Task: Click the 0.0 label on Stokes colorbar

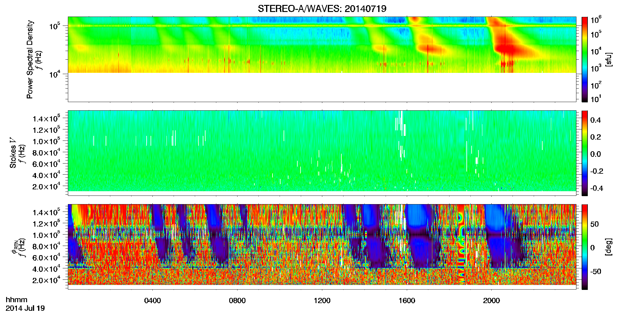Action: click(x=595, y=154)
